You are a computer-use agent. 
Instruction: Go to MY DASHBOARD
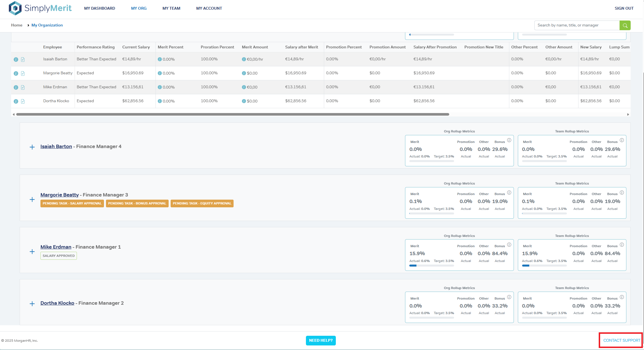(99, 8)
